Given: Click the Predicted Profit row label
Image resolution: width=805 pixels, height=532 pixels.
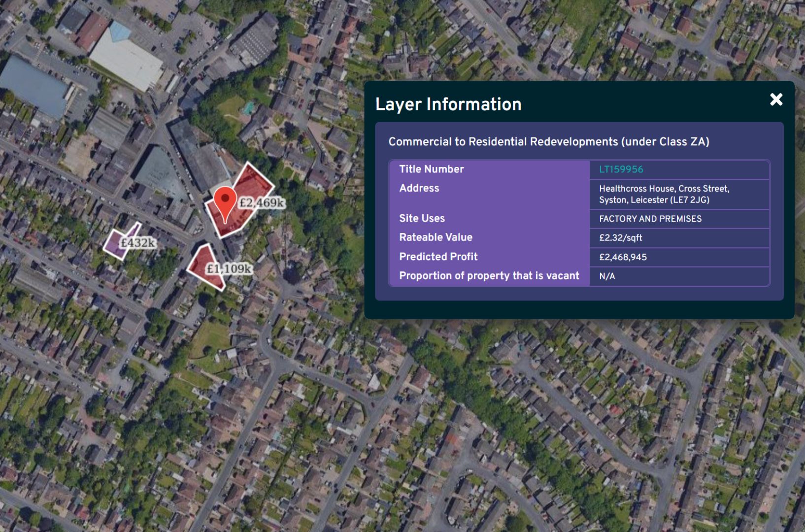Looking at the screenshot, I should (x=438, y=257).
